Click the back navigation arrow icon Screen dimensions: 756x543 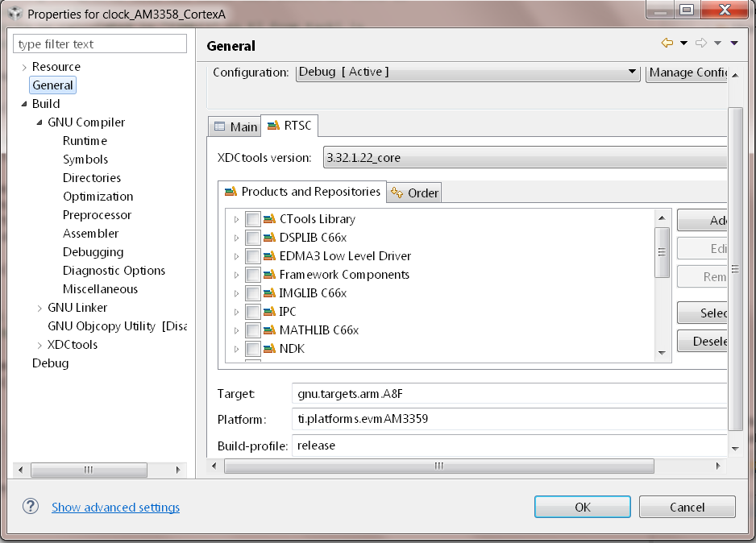pos(667,44)
